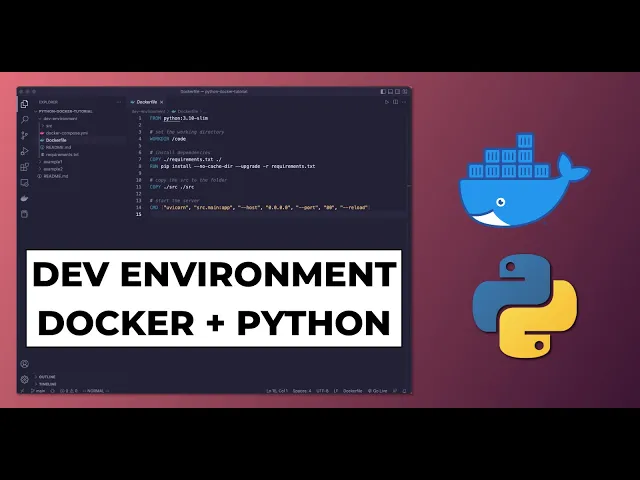Click the dev-environment breadcrumb

coord(148,111)
